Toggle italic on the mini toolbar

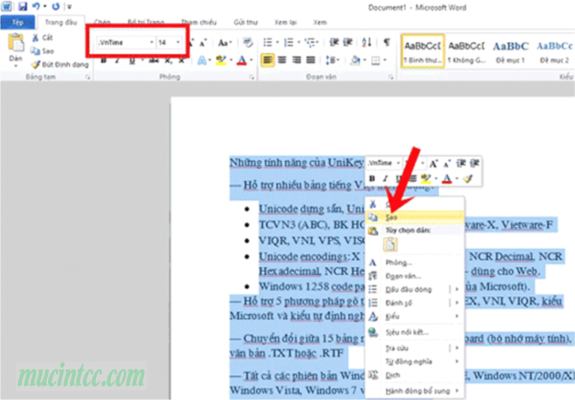[385, 179]
